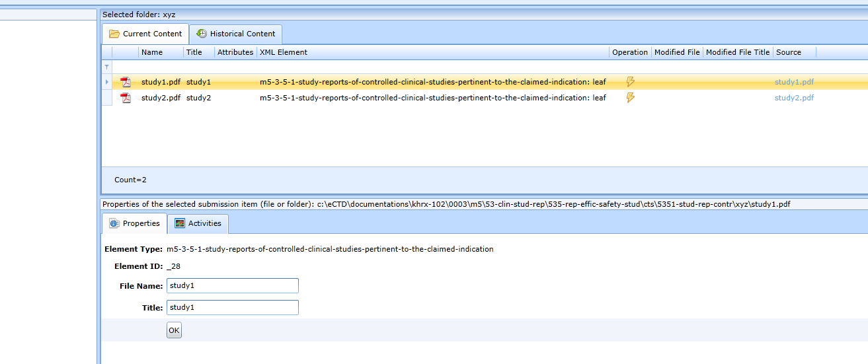Click the PDF icon for study1.pdf
Viewport: 868px width, 364px height.
pos(126,82)
